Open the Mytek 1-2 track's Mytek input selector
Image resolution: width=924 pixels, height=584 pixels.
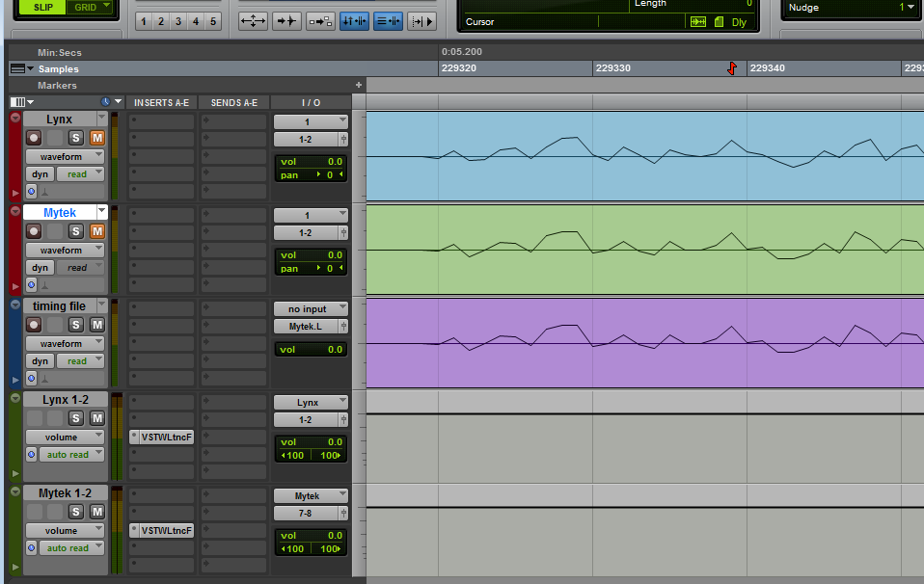(x=311, y=496)
